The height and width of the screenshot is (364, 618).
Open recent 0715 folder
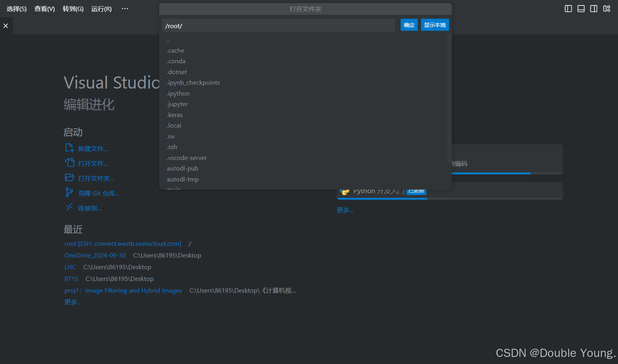click(x=71, y=279)
